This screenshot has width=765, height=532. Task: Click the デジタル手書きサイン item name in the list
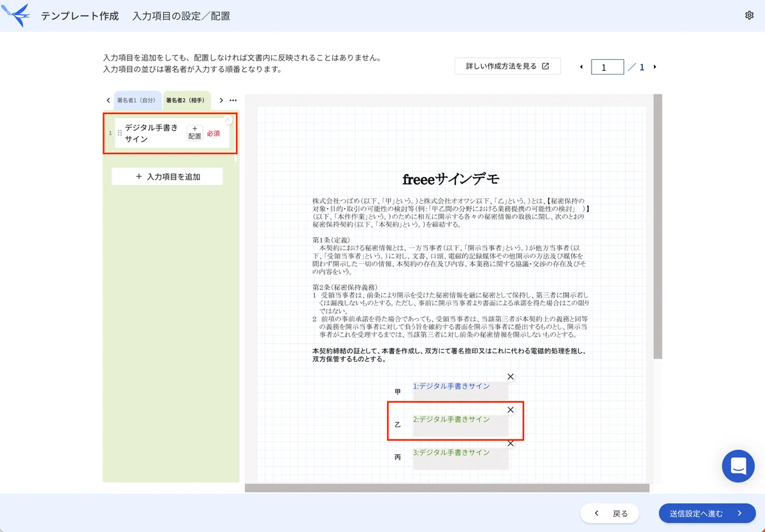[x=152, y=133]
